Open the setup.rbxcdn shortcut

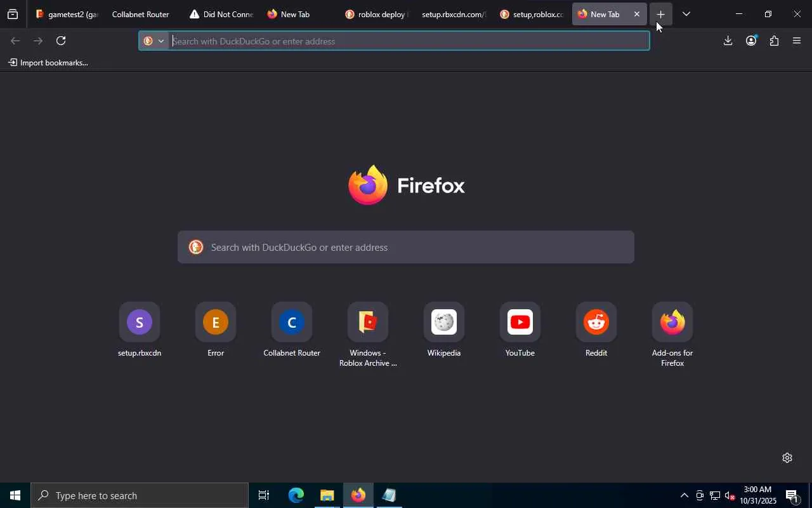click(x=140, y=331)
